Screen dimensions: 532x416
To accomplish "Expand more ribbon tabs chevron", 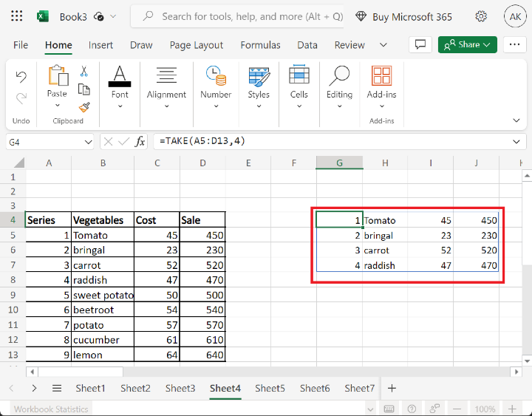I will click(x=383, y=45).
